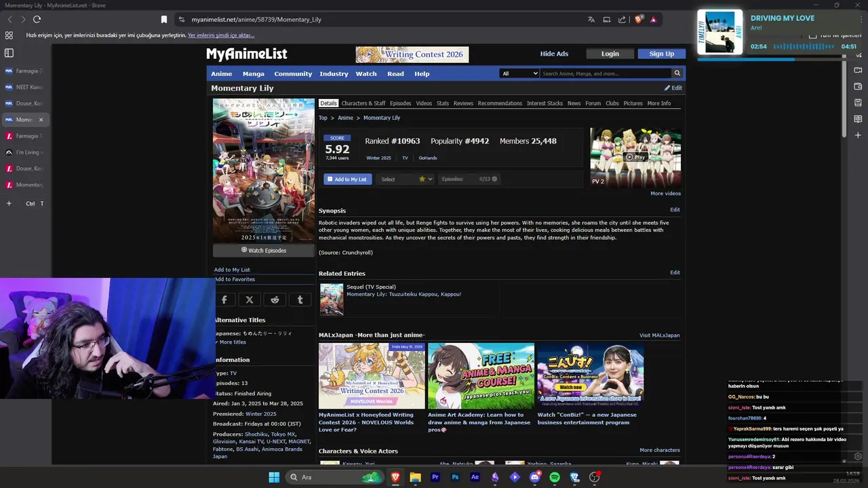The height and width of the screenshot is (488, 868).
Task: Open the Add to Favorites link
Action: point(235,279)
